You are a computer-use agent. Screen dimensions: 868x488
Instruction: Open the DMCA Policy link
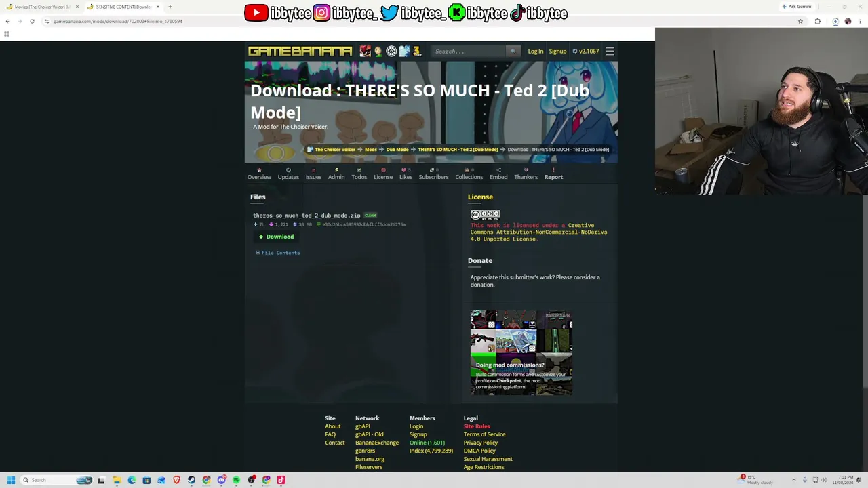tap(479, 451)
